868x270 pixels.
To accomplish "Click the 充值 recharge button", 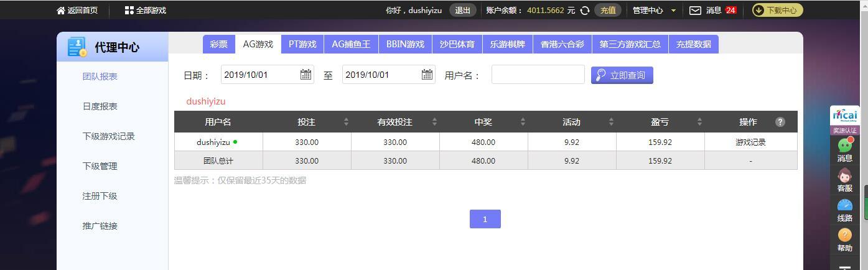I will click(608, 11).
